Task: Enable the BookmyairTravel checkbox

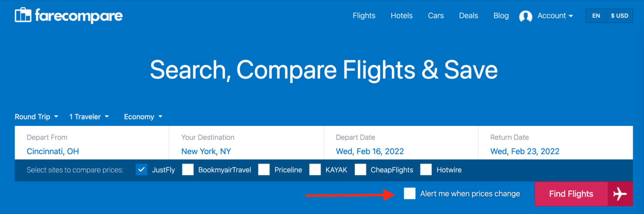Action: pos(188,169)
